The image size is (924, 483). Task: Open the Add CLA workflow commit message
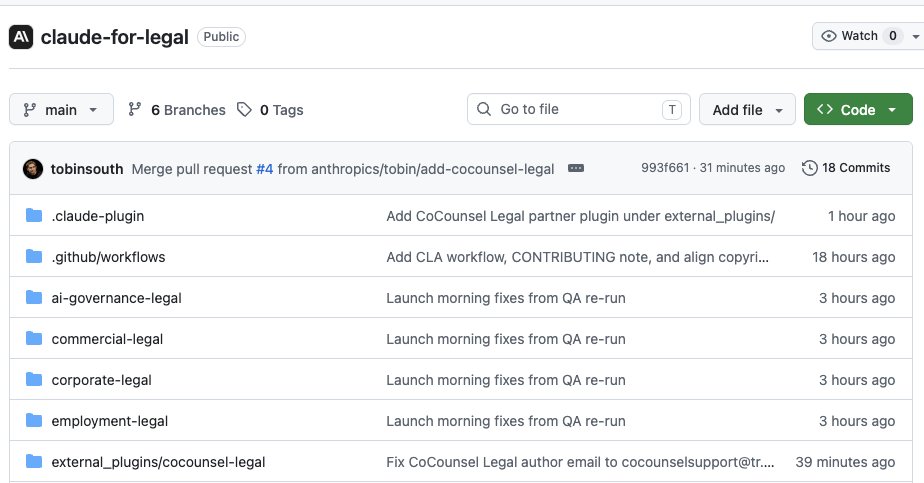578,257
